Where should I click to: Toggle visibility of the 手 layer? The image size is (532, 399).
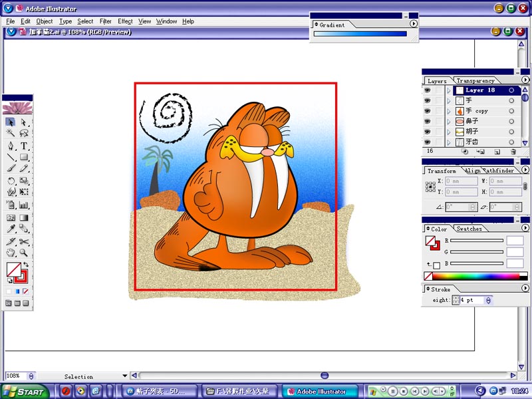[428, 101]
